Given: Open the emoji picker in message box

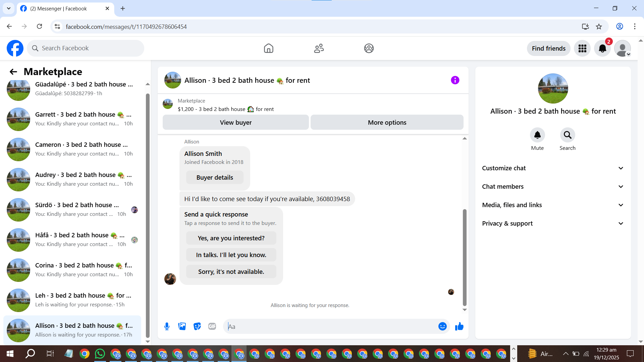Looking at the screenshot, I should [x=442, y=326].
